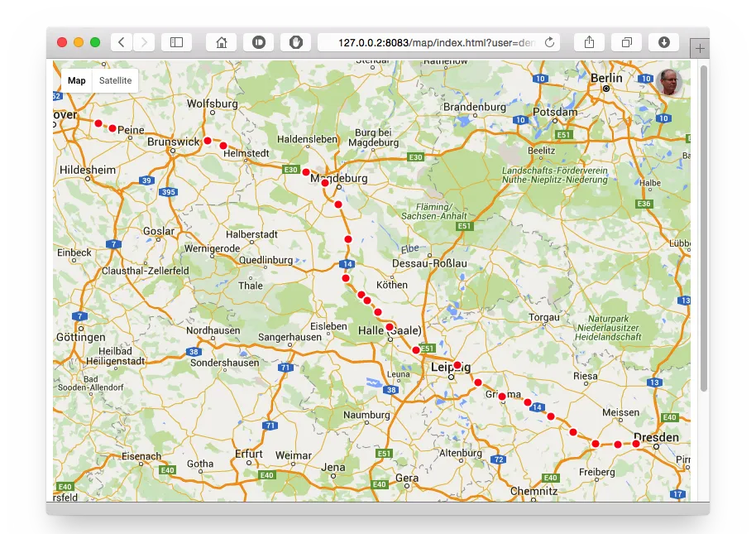This screenshot has height=534, width=756.
Task: Select the Map view type
Action: (77, 80)
